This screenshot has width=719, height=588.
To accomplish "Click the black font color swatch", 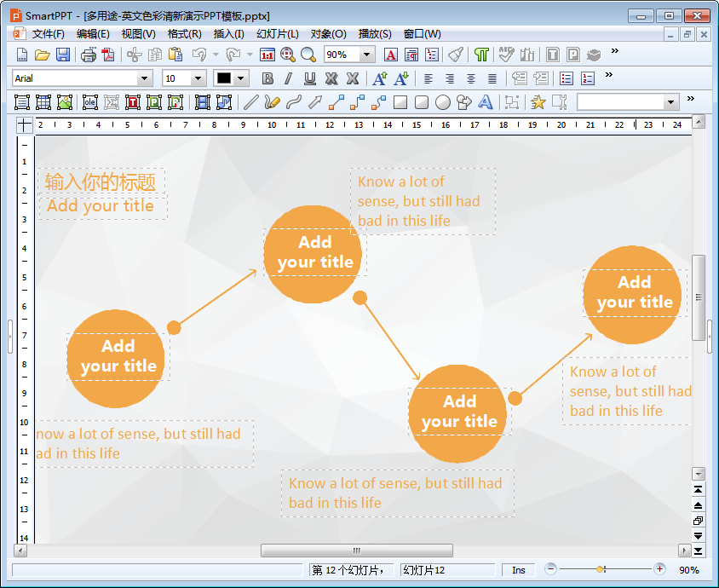I will (x=224, y=78).
